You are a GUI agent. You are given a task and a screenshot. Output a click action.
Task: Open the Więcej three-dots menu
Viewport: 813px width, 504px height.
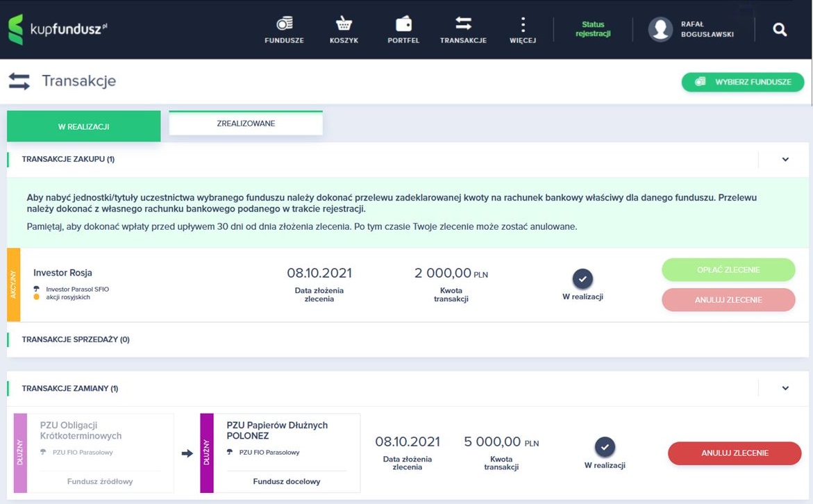[x=523, y=24]
